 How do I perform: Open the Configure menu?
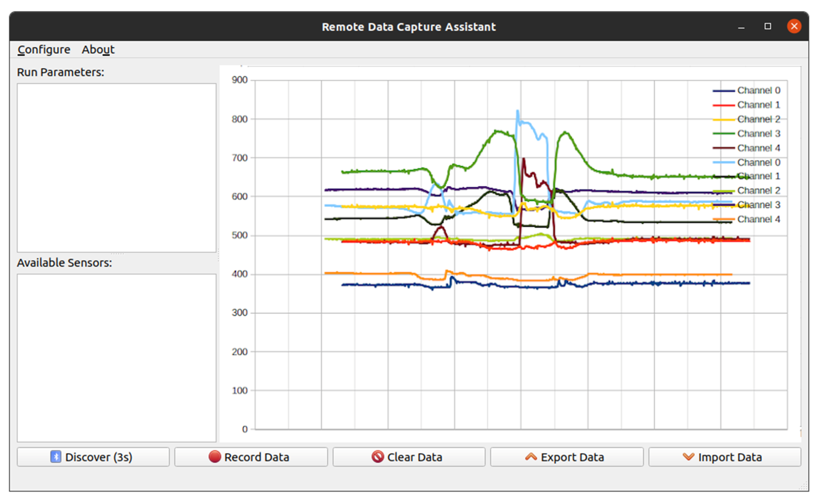[x=44, y=49]
